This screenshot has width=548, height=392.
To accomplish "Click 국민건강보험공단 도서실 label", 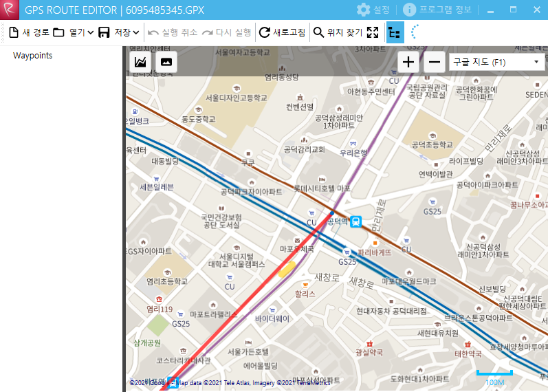I will (x=221, y=221).
